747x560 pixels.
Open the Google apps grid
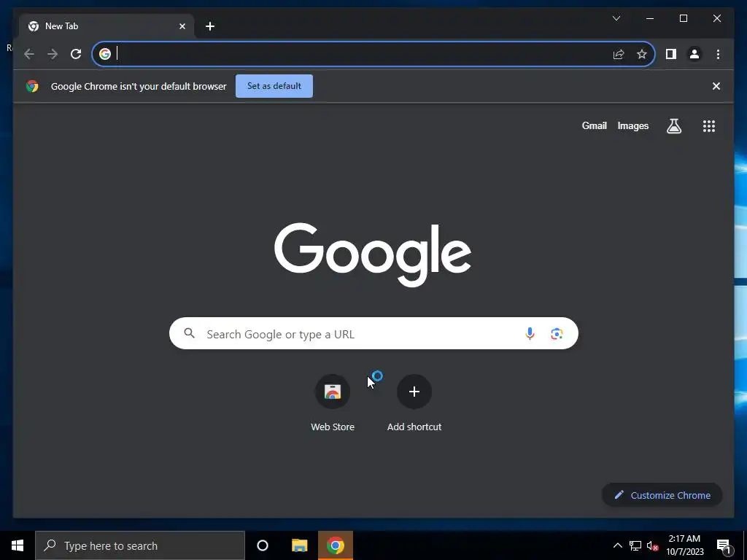[x=709, y=126]
